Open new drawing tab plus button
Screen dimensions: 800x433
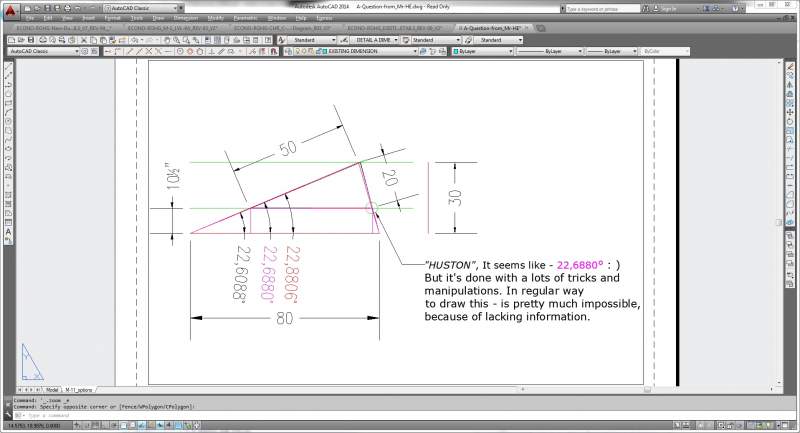(541, 28)
